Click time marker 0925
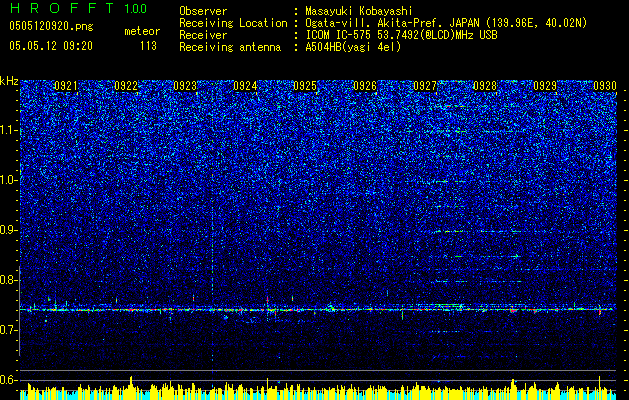 click(x=305, y=86)
